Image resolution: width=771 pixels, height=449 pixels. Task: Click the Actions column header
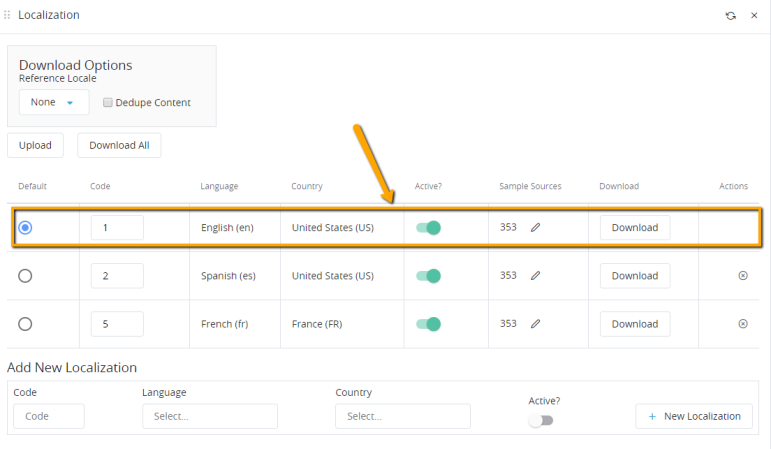[734, 186]
